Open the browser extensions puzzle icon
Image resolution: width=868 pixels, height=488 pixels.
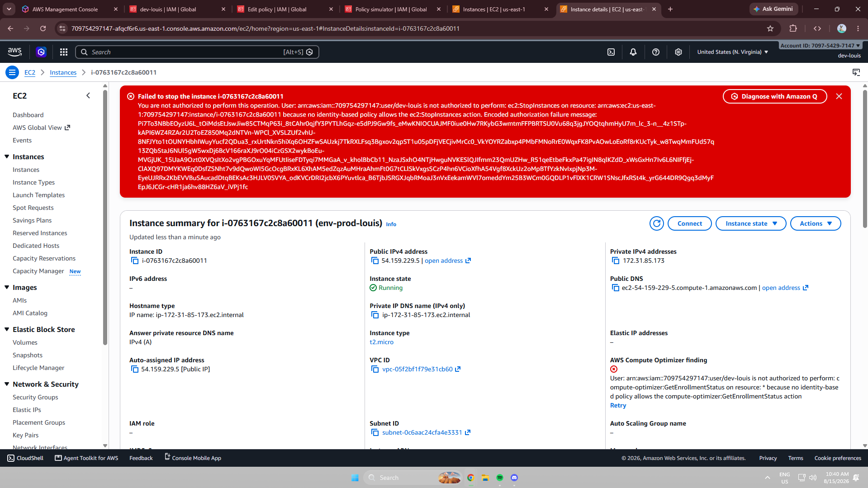pos(793,28)
